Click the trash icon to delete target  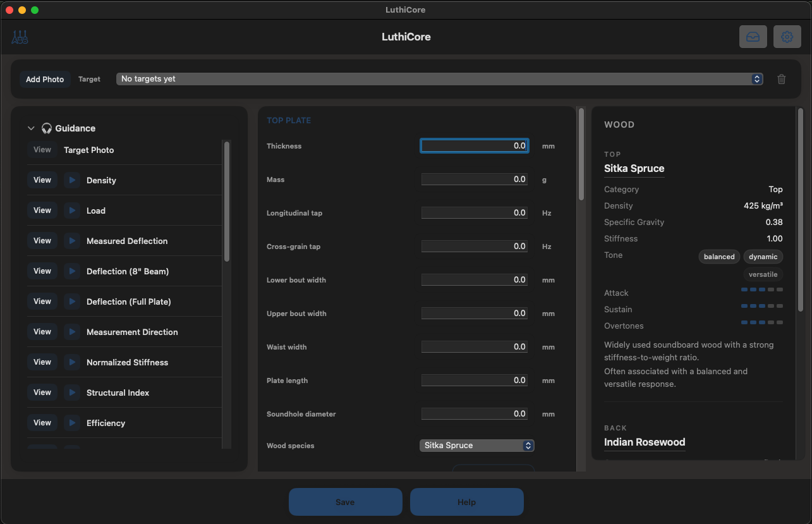pos(782,79)
